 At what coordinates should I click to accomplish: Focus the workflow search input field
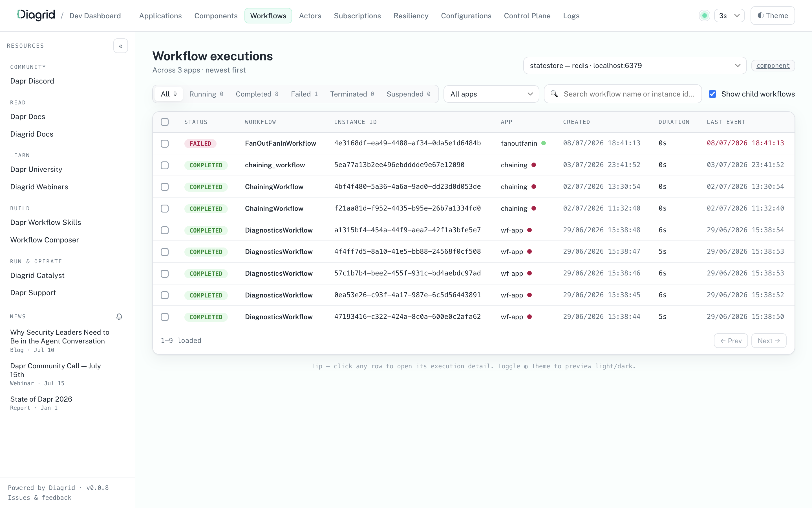pos(623,94)
